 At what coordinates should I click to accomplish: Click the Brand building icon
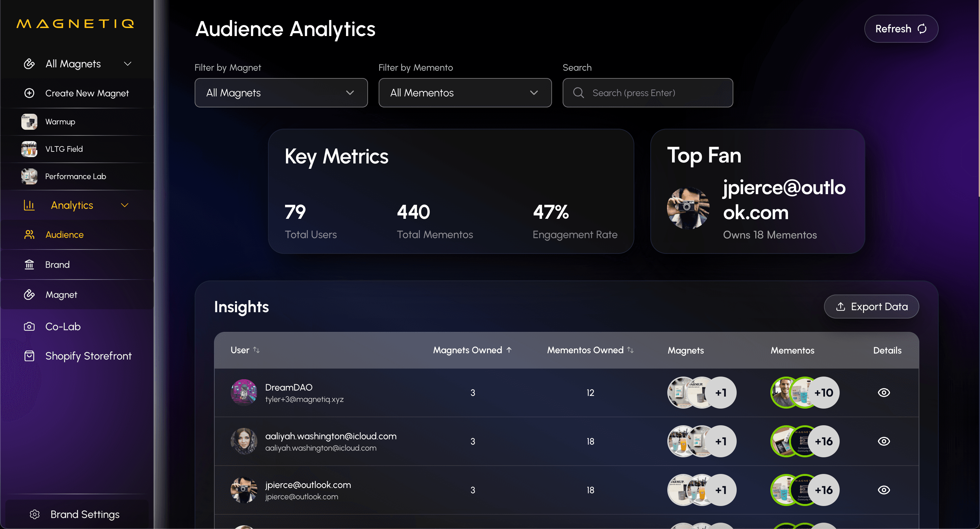29,264
